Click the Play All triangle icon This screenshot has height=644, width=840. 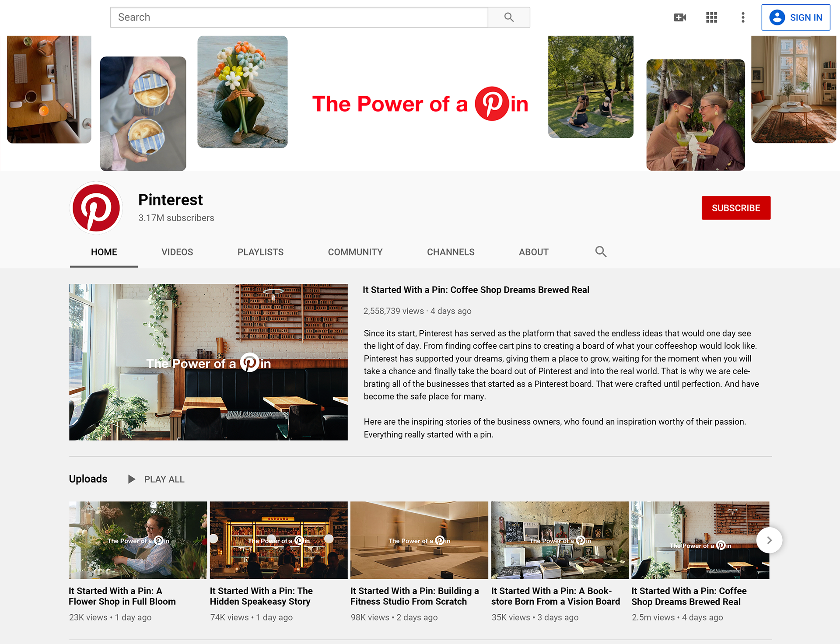pos(131,479)
